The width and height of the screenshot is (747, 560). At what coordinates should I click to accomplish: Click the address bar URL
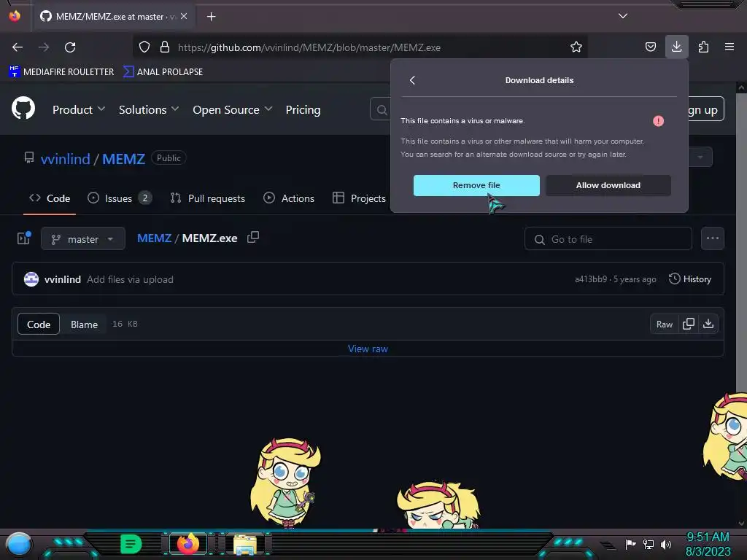coord(309,47)
